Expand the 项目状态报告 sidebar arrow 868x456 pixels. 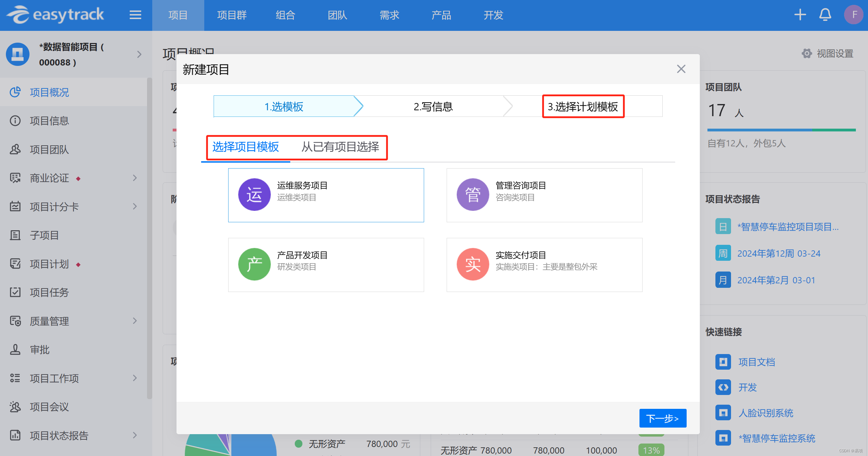tap(135, 435)
